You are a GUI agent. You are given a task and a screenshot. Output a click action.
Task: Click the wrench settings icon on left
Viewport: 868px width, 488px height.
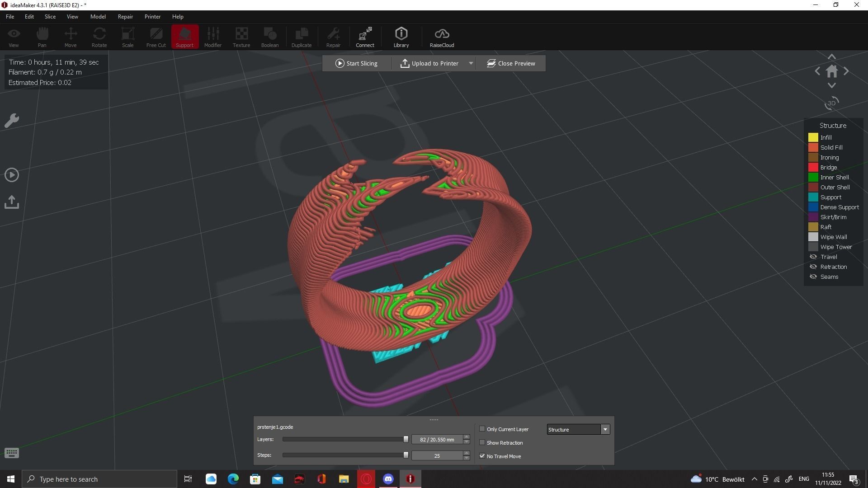(x=12, y=121)
